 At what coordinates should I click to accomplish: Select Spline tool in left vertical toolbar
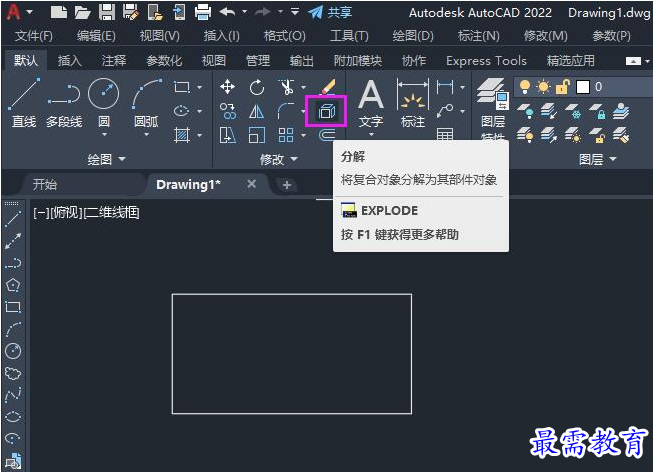pyautogui.click(x=13, y=394)
